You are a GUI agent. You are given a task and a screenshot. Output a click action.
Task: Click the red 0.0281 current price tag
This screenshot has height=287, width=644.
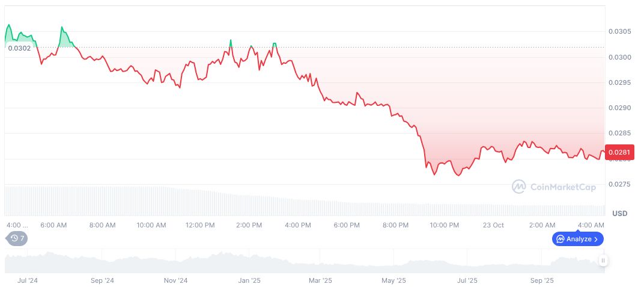(618, 153)
